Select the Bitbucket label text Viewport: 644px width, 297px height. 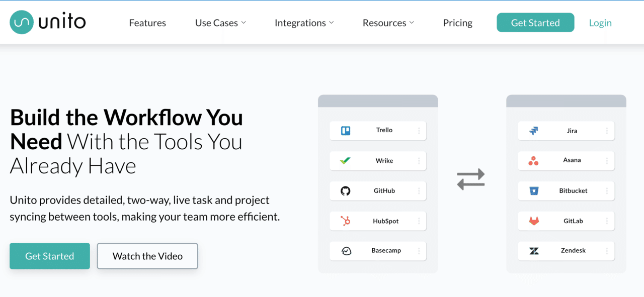[x=574, y=191]
